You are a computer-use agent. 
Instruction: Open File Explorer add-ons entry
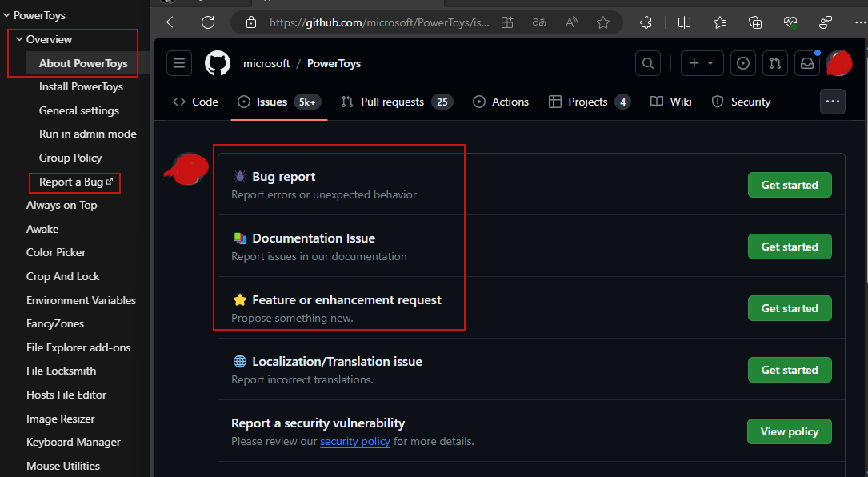pos(78,347)
